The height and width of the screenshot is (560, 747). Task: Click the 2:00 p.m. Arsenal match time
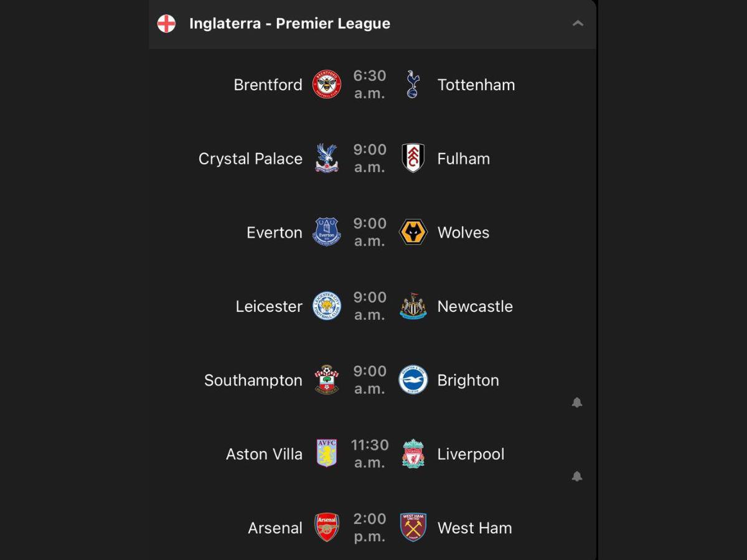click(370, 528)
